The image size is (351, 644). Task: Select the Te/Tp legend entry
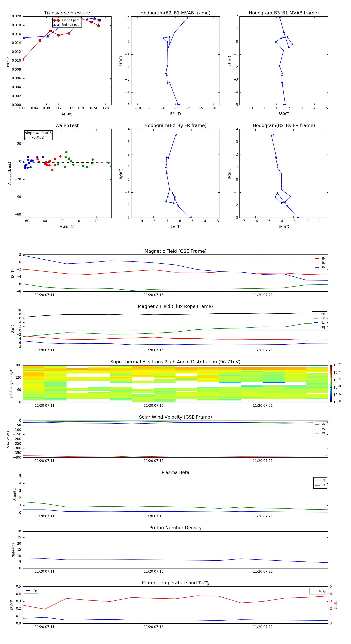pyautogui.click(x=318, y=591)
